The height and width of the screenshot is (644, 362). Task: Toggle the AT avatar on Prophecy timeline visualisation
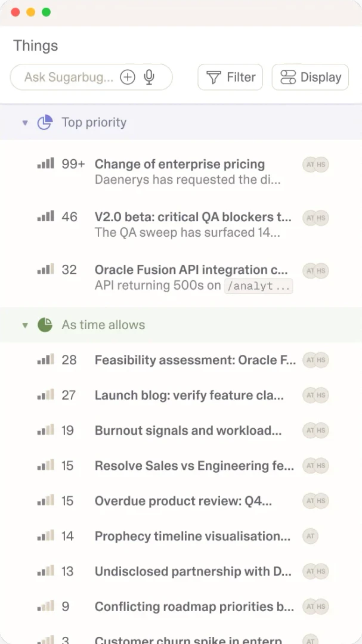[x=310, y=536]
